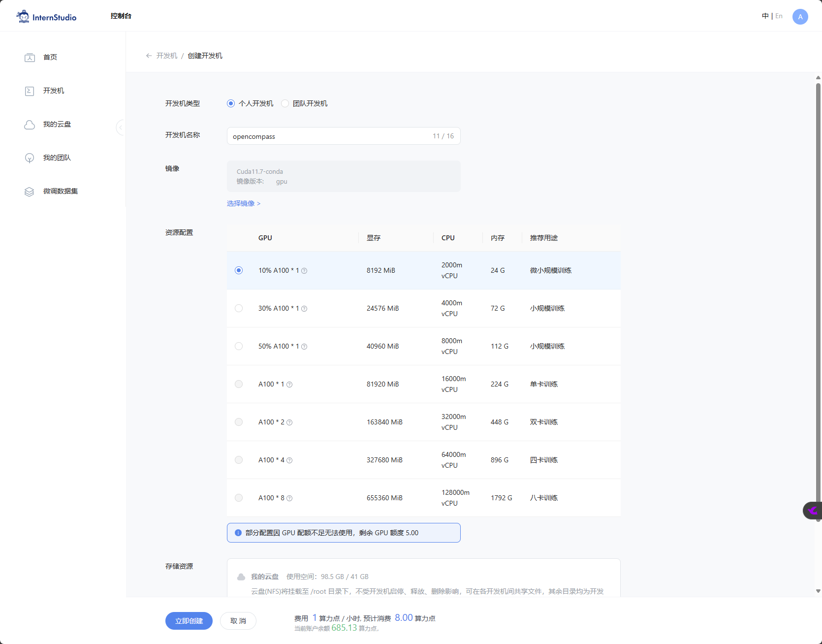The image size is (822, 644).
Task: Select the 30% A100 * 1 configuration radio
Action: pyautogui.click(x=239, y=308)
